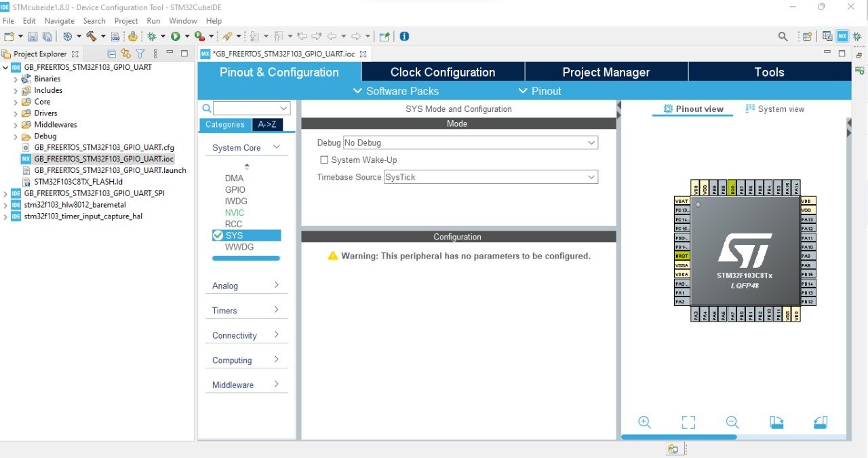Expand the Software Packs menu
The image size is (868, 458).
[x=396, y=91]
